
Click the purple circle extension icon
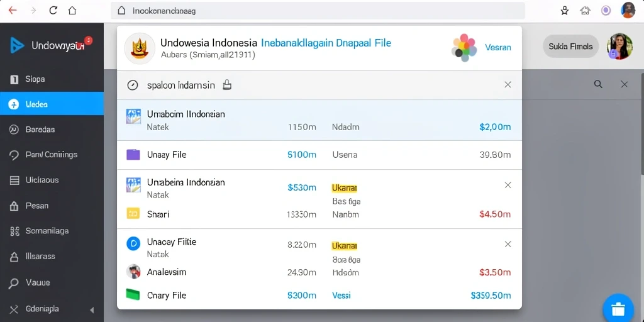[x=606, y=11]
